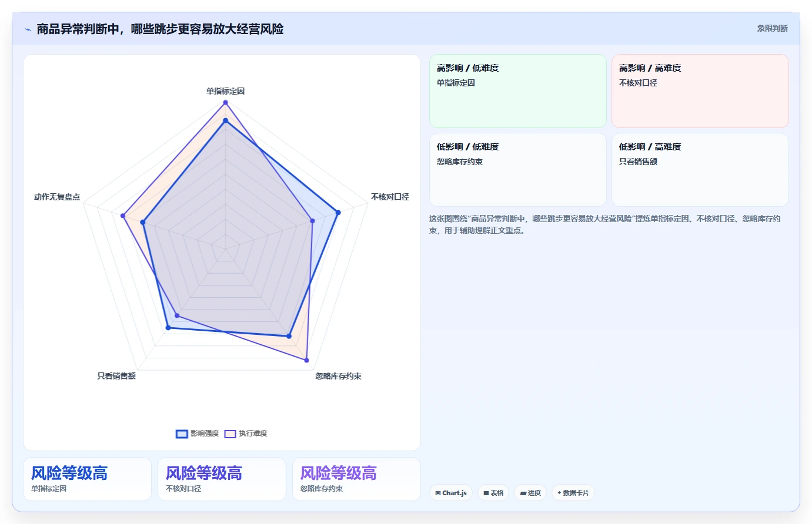Open 风险等级高 card for 单指标定因
The height and width of the screenshot is (524, 812).
pyautogui.click(x=87, y=479)
